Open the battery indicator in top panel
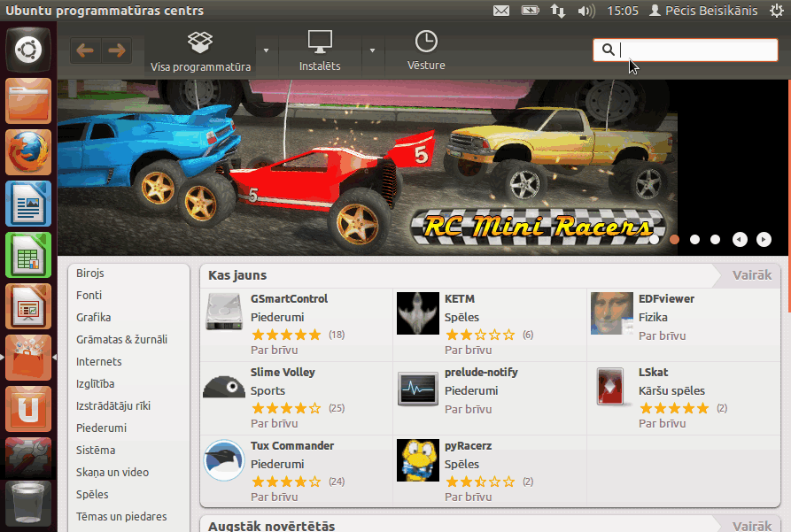 click(531, 10)
